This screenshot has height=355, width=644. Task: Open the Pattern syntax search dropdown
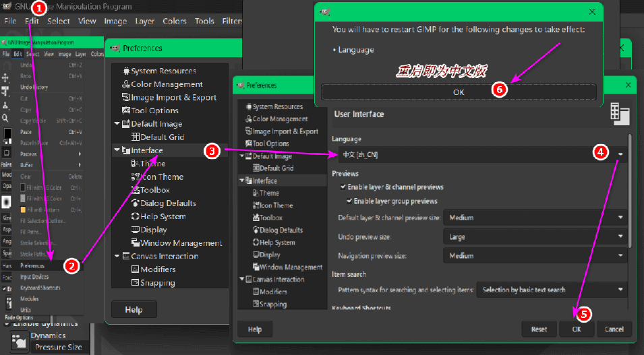click(x=552, y=290)
